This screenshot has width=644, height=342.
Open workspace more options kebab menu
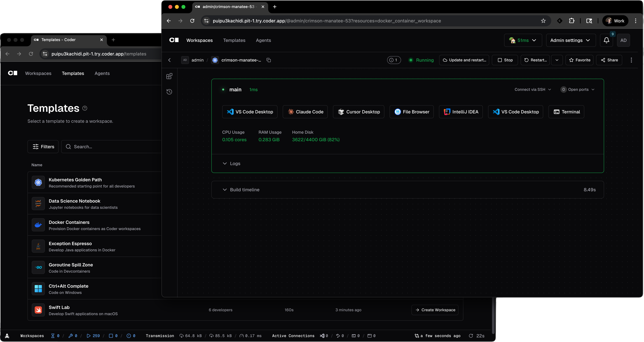coord(631,60)
